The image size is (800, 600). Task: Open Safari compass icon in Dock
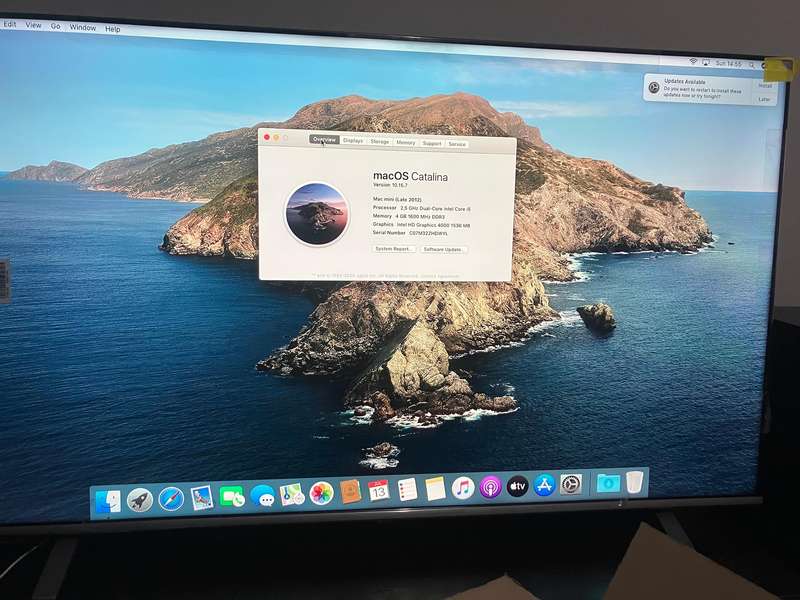coord(171,498)
